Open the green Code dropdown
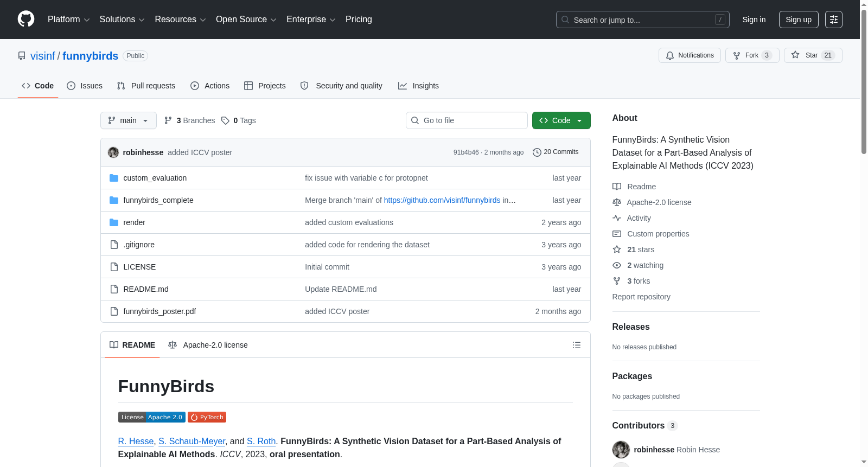 point(561,120)
